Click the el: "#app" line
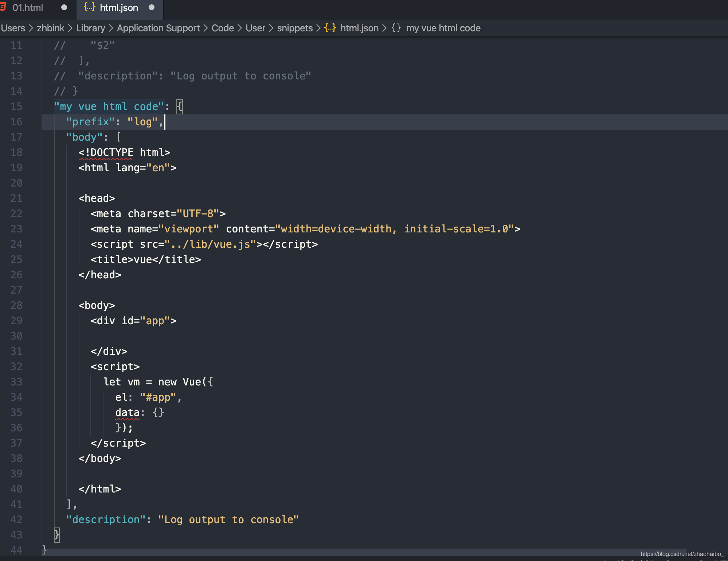The width and height of the screenshot is (728, 561). pyautogui.click(x=149, y=397)
